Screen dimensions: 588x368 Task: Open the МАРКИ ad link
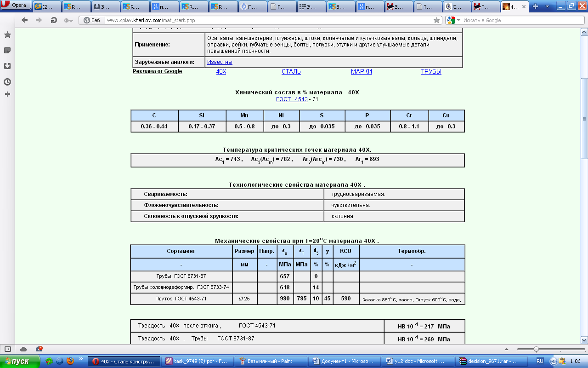coord(362,72)
